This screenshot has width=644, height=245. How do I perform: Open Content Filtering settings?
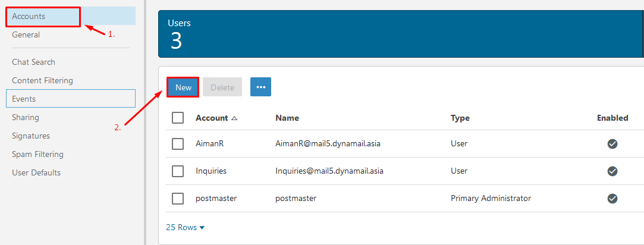tap(42, 80)
